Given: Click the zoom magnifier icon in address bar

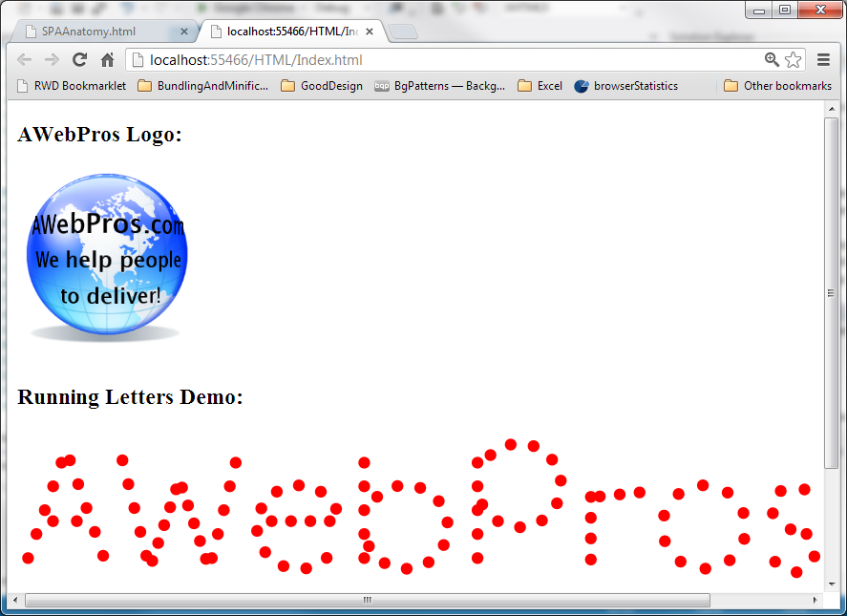Looking at the screenshot, I should click(x=772, y=59).
